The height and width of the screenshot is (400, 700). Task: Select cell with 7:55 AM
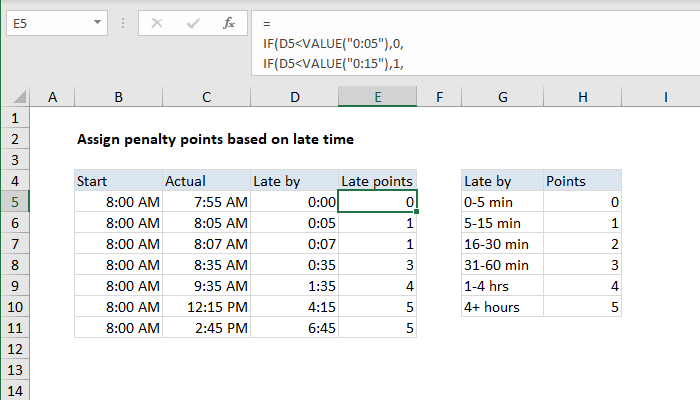pyautogui.click(x=206, y=202)
